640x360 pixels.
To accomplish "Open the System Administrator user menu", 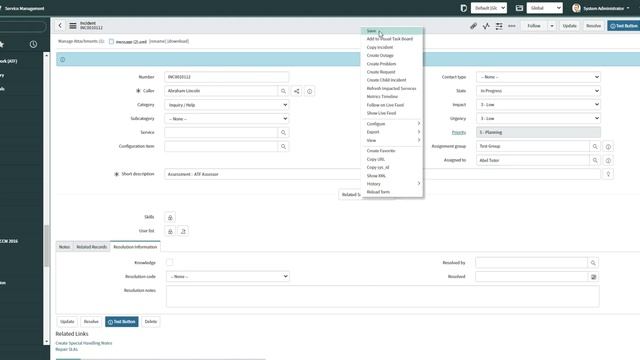I will tap(601, 8).
